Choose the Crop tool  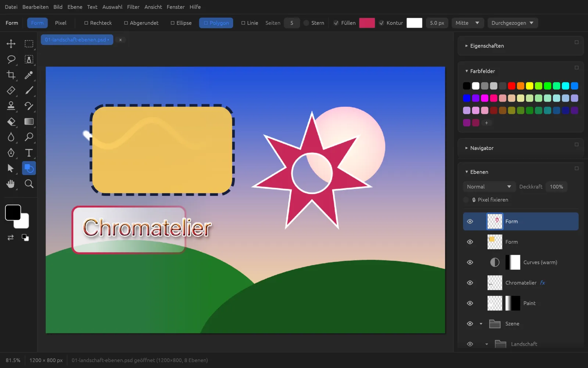11,75
